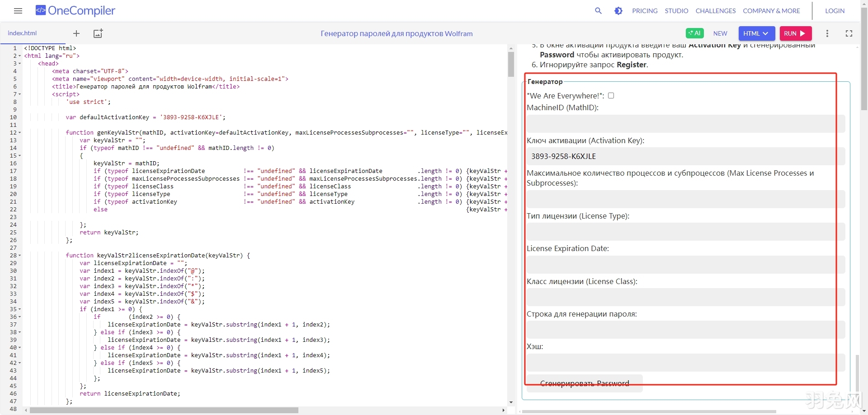Viewport: 868px width, 415px height.
Task: Click the image upload icon beside the tabs
Action: click(x=98, y=33)
